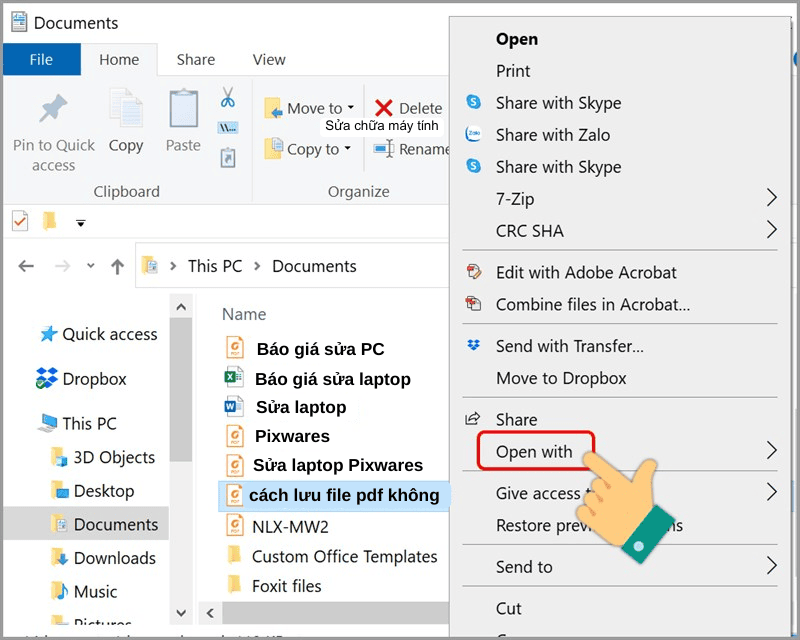Click the navigation pane vertical scrollbar
The width and height of the screenshot is (800, 640).
(181, 400)
